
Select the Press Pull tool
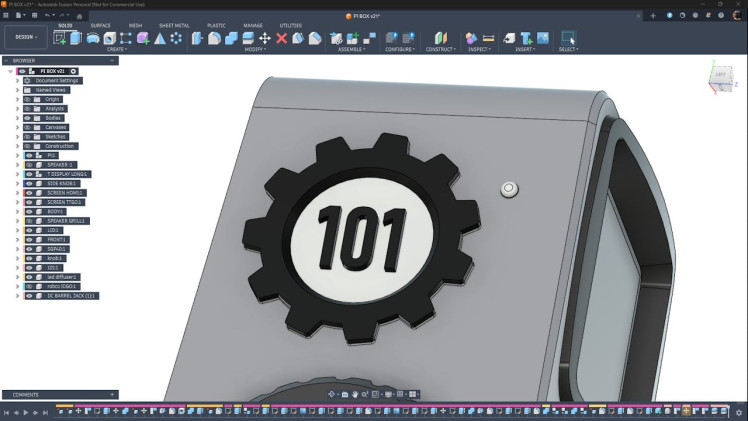point(197,38)
